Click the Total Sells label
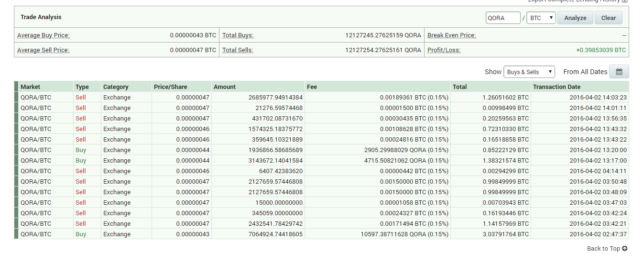 (x=238, y=50)
